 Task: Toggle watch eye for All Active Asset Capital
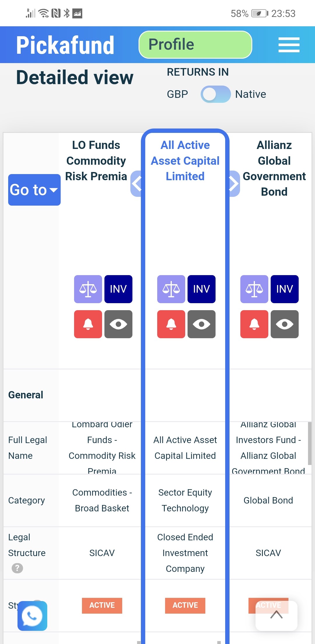click(x=201, y=324)
